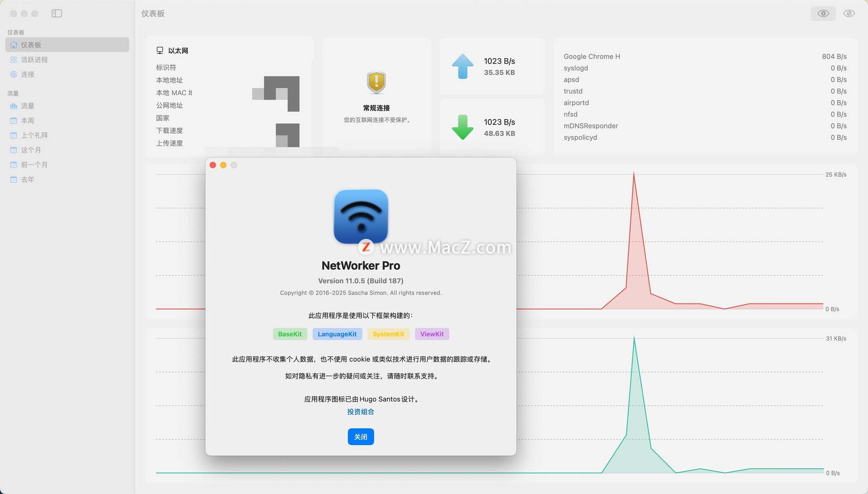Image resolution: width=868 pixels, height=494 pixels.
Task: Open the 流量 bar chart item
Action: point(27,106)
